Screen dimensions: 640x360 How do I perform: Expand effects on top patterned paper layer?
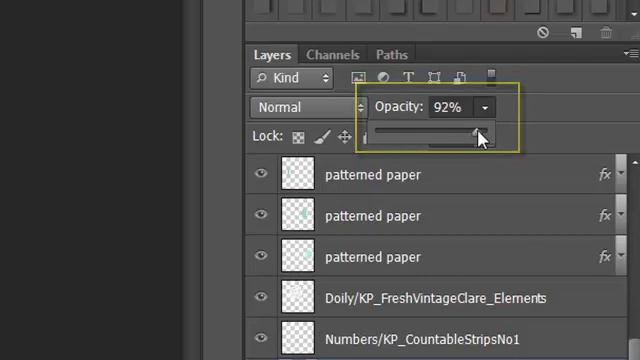point(621,173)
